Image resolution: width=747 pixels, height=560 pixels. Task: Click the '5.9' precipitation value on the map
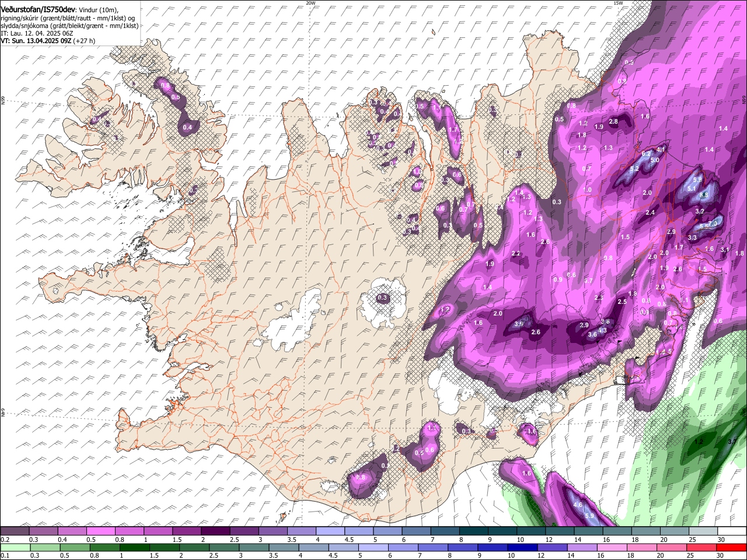[x=589, y=516]
